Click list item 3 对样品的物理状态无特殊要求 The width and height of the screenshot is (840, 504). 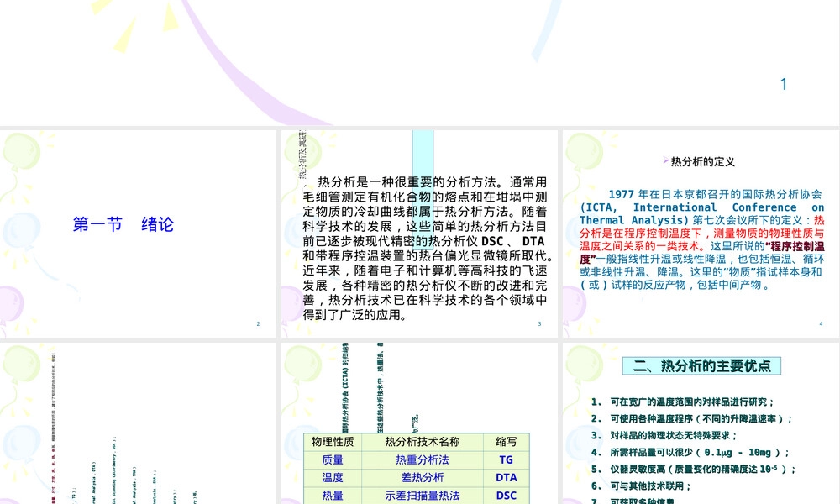[x=664, y=435]
